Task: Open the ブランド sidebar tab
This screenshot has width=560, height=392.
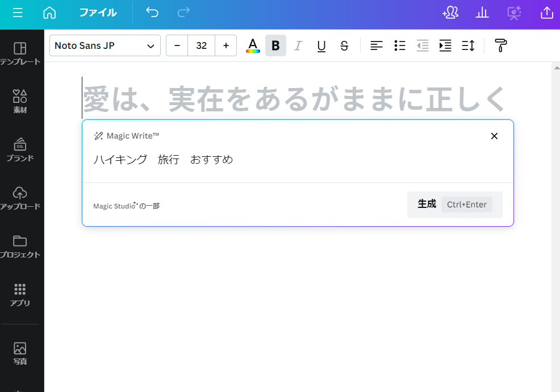Action: coord(20,150)
